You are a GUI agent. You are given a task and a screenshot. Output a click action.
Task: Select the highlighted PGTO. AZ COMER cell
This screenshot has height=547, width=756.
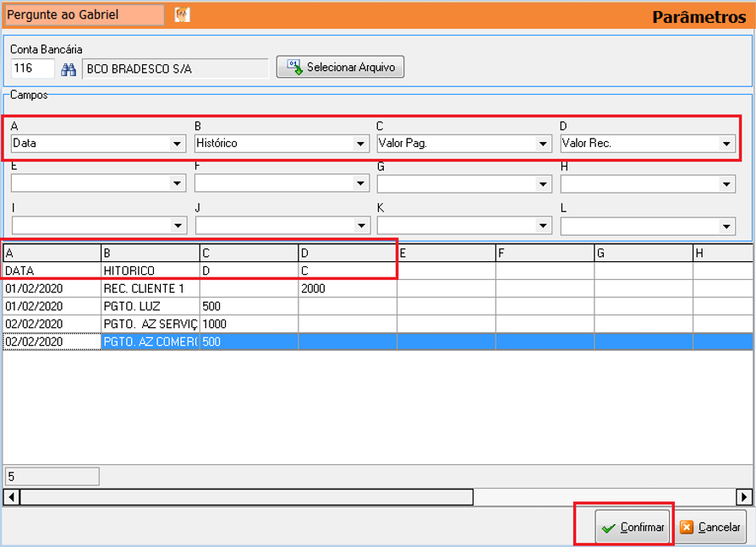[x=150, y=342]
